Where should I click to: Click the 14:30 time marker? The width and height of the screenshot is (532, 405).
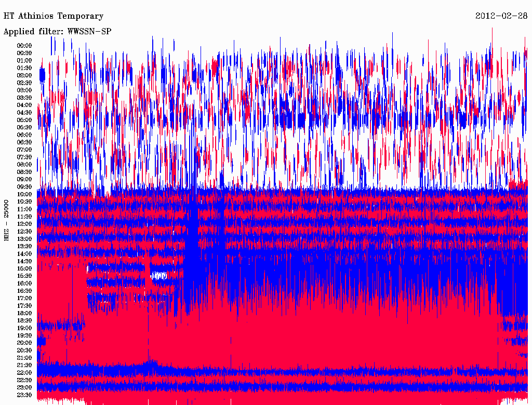(x=24, y=261)
